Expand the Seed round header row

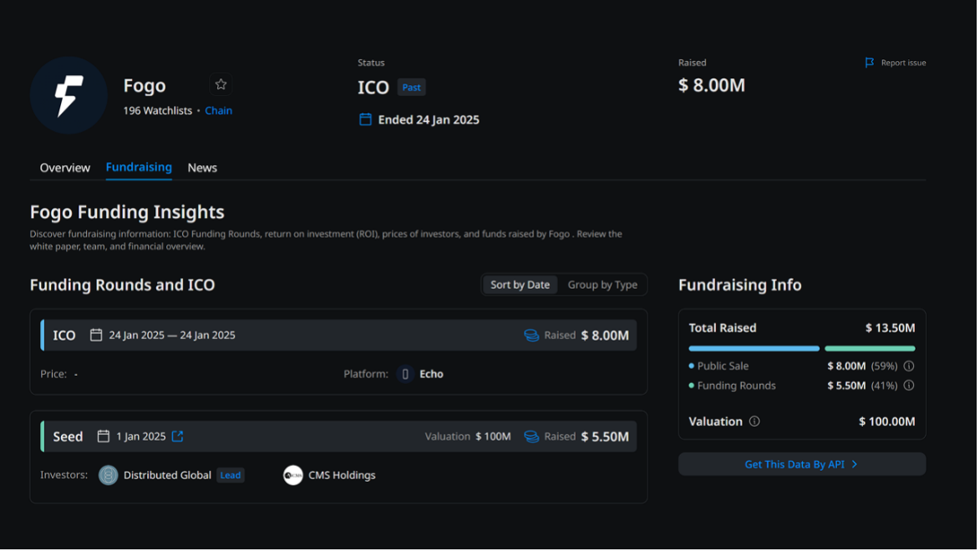[x=338, y=437]
